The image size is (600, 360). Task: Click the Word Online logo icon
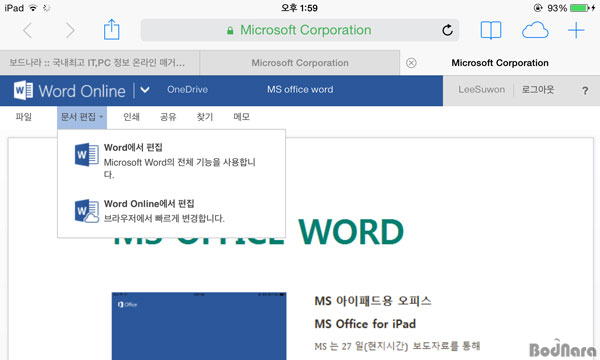(x=23, y=90)
